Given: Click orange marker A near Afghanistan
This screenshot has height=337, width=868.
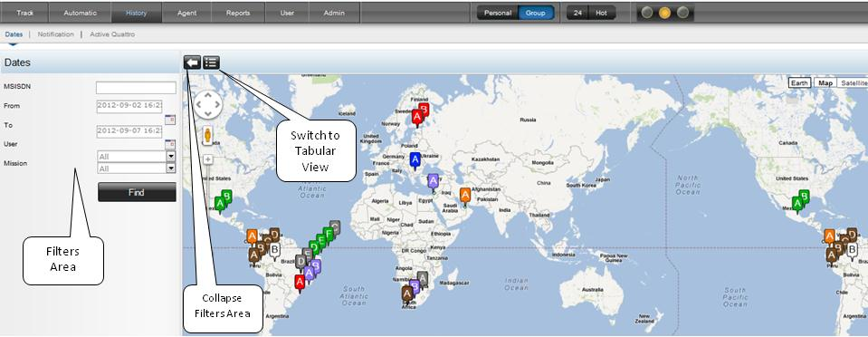Looking at the screenshot, I should [x=465, y=195].
